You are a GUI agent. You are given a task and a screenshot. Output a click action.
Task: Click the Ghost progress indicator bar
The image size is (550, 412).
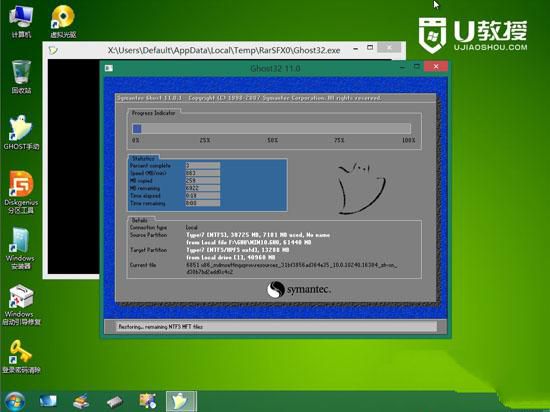click(271, 128)
